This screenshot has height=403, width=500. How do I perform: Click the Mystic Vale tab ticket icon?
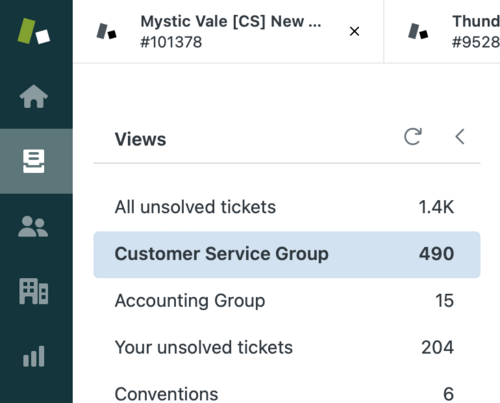point(106,31)
